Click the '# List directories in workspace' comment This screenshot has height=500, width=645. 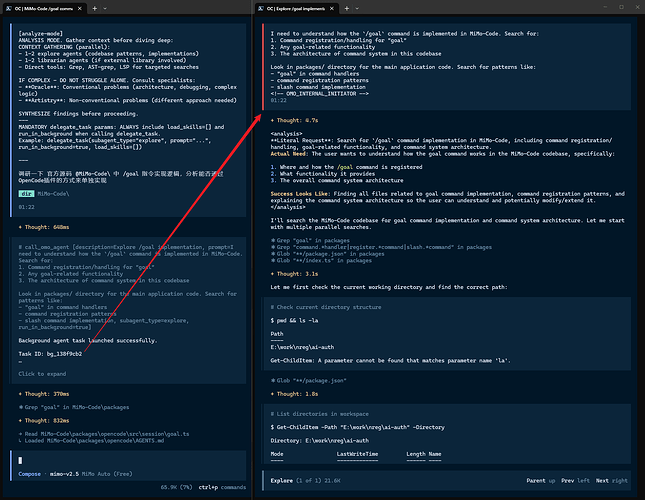(x=320, y=414)
